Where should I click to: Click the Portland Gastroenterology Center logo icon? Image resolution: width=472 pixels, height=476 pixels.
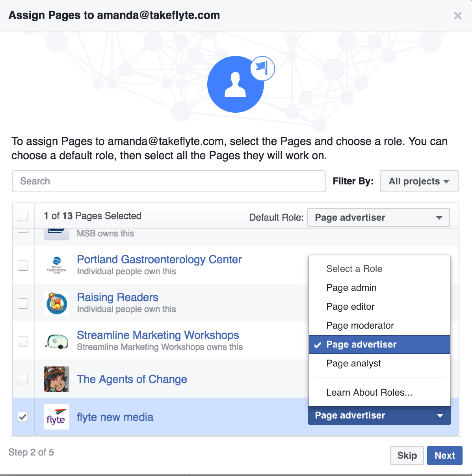pos(57,265)
